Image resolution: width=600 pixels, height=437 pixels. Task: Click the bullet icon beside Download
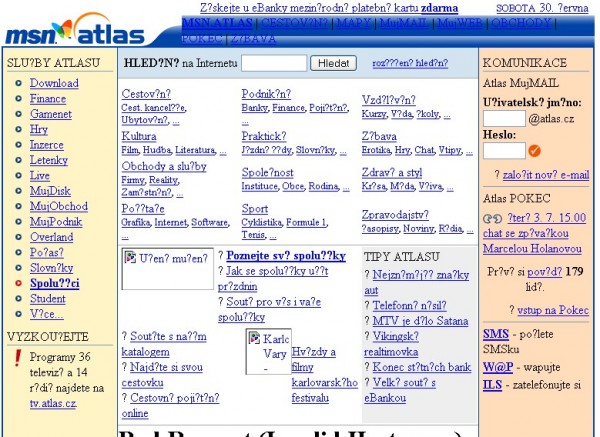tap(18, 83)
